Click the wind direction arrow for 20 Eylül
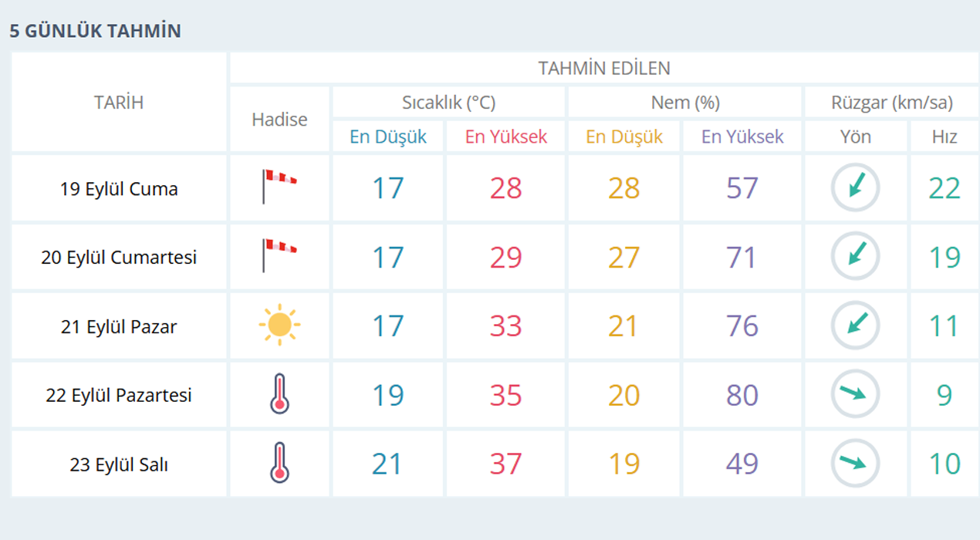980x540 pixels. tap(855, 256)
